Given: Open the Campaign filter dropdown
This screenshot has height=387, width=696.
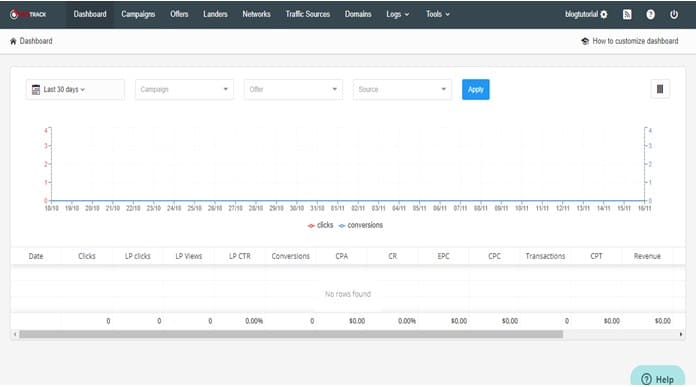Looking at the screenshot, I should click(184, 90).
